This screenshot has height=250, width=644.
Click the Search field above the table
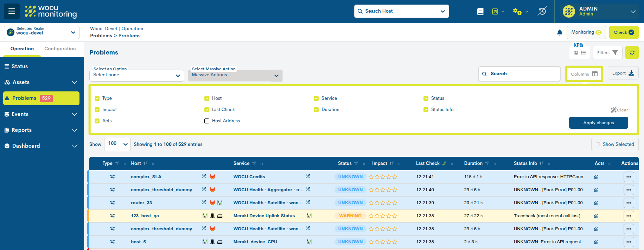click(519, 74)
